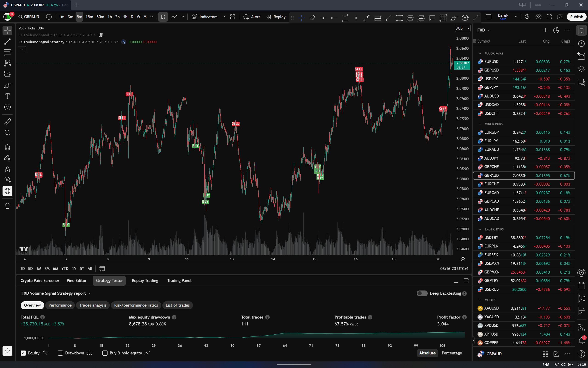
Task: Open notifications bell icon
Action: pos(581,340)
